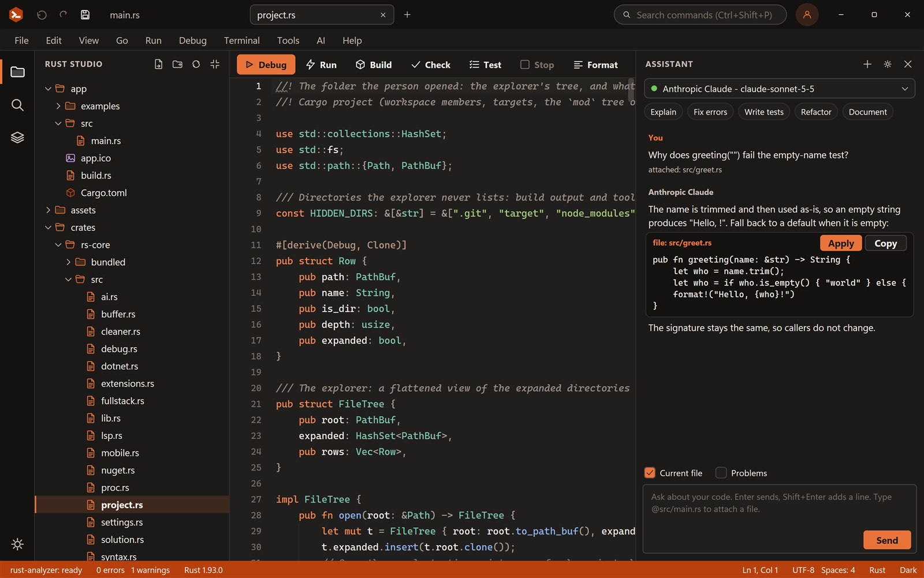Open the Search sidebar icon

click(x=17, y=105)
